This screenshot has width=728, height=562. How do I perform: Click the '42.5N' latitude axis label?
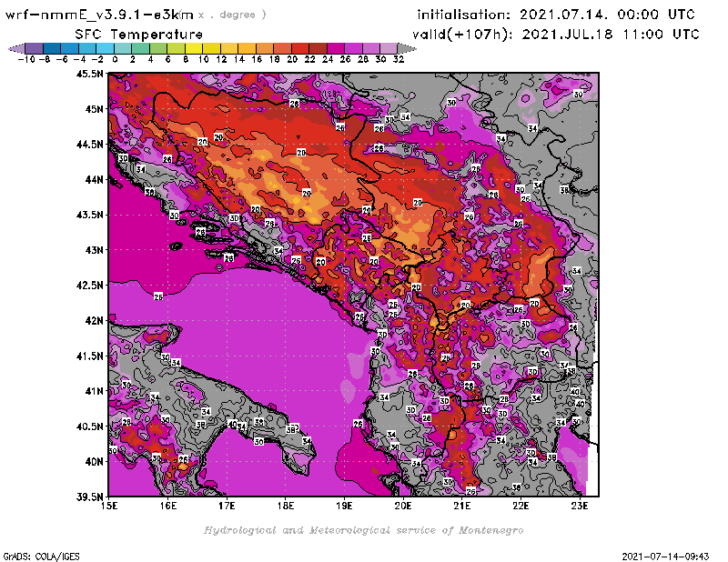point(89,285)
